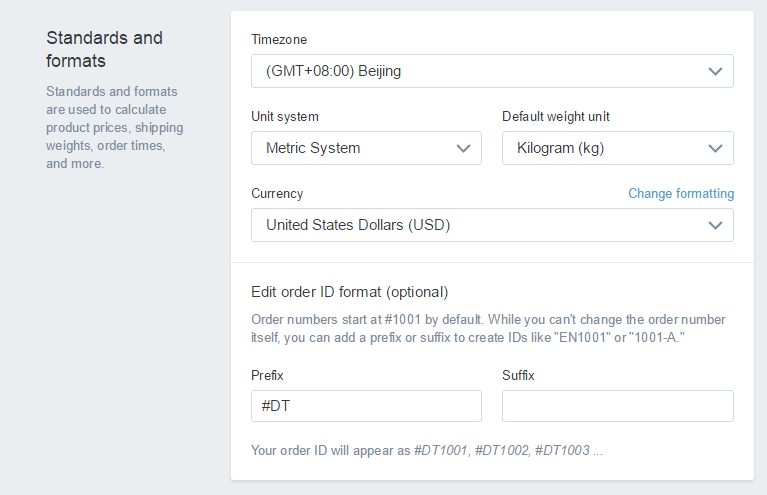Click the Unit system label

[x=285, y=117]
